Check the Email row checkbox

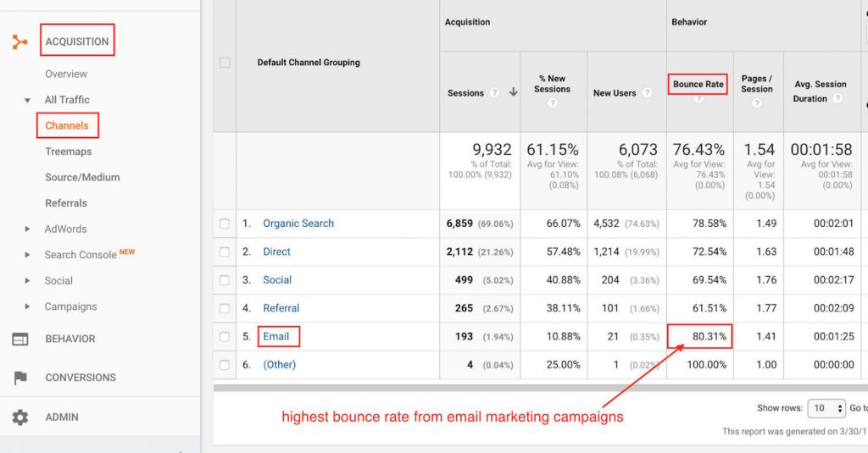(x=224, y=336)
